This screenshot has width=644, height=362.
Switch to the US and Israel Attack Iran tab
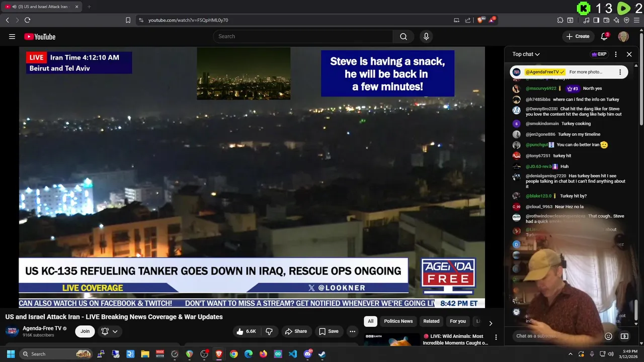click(42, 7)
